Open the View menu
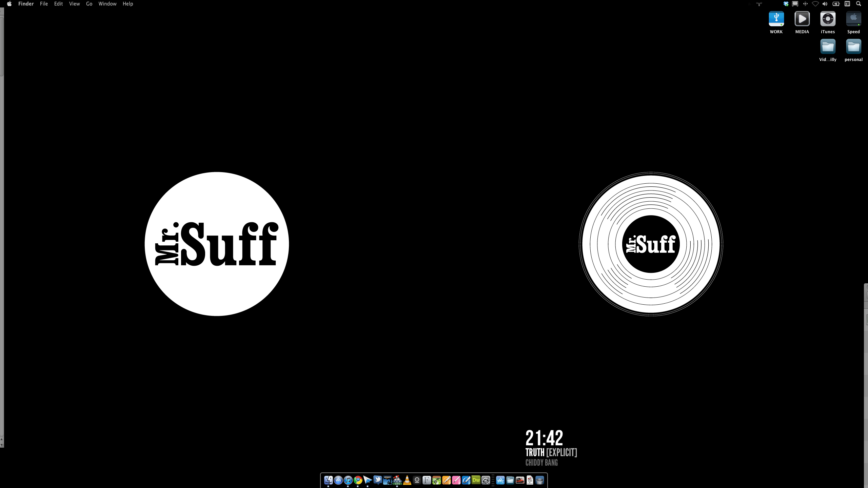 point(74,4)
